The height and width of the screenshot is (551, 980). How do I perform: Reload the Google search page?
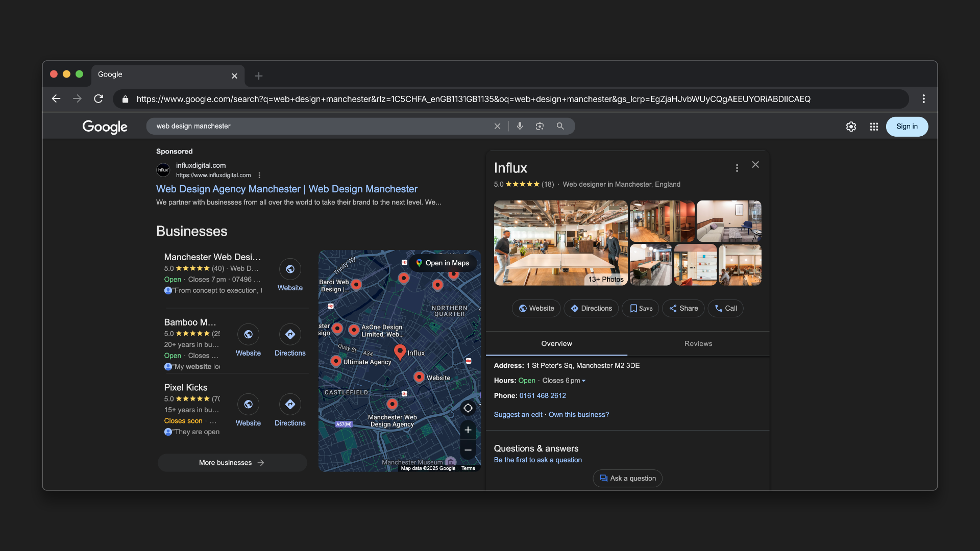(x=99, y=99)
